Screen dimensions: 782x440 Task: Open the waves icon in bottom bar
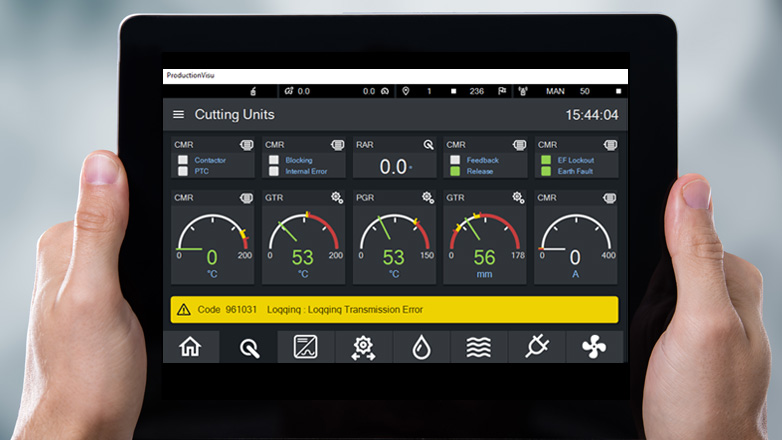(x=478, y=347)
